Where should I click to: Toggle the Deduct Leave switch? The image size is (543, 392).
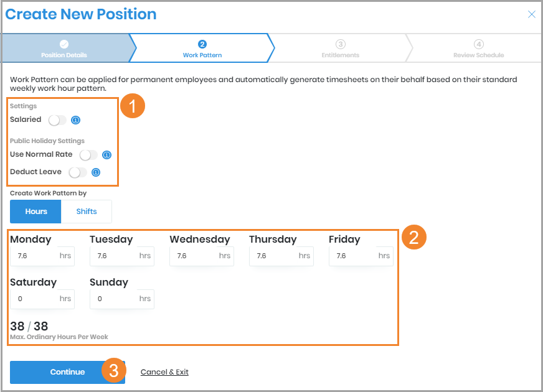coord(78,172)
